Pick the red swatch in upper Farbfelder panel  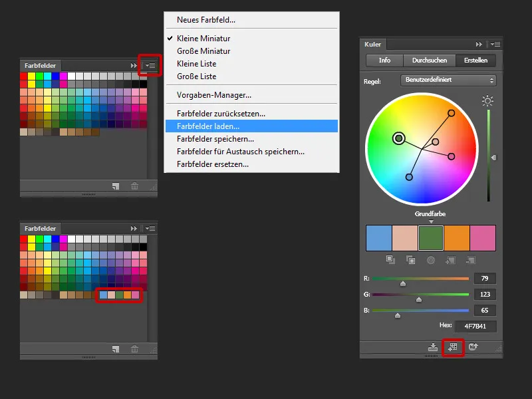pyautogui.click(x=23, y=76)
